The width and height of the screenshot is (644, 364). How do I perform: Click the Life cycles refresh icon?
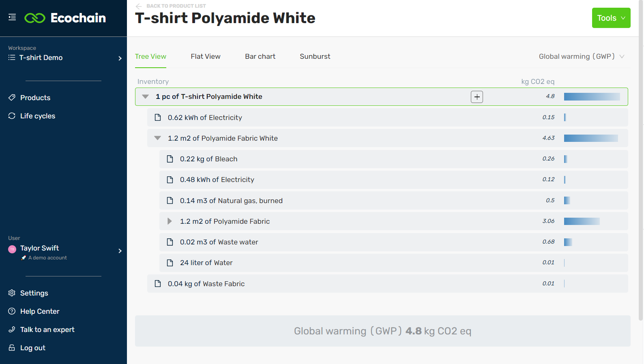coord(12,116)
